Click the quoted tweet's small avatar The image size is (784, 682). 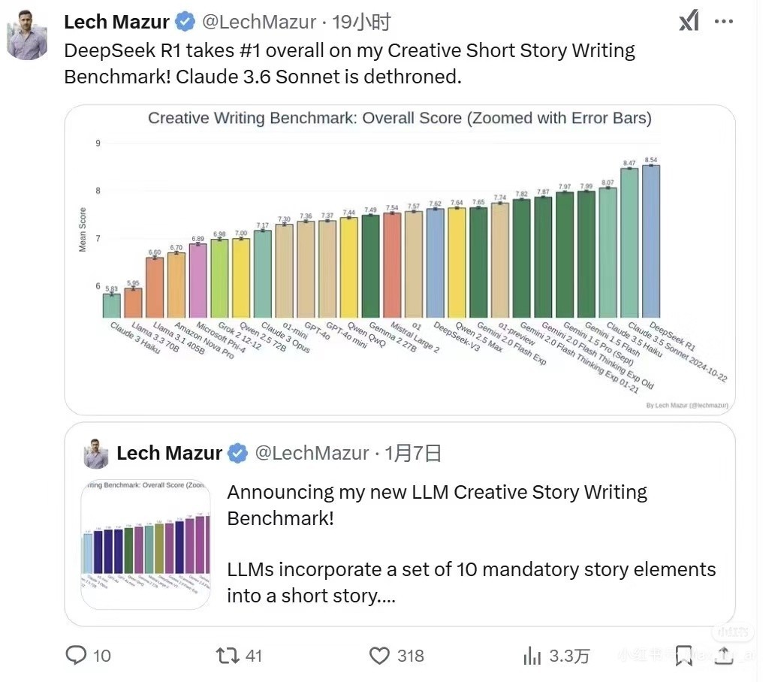coord(96,453)
